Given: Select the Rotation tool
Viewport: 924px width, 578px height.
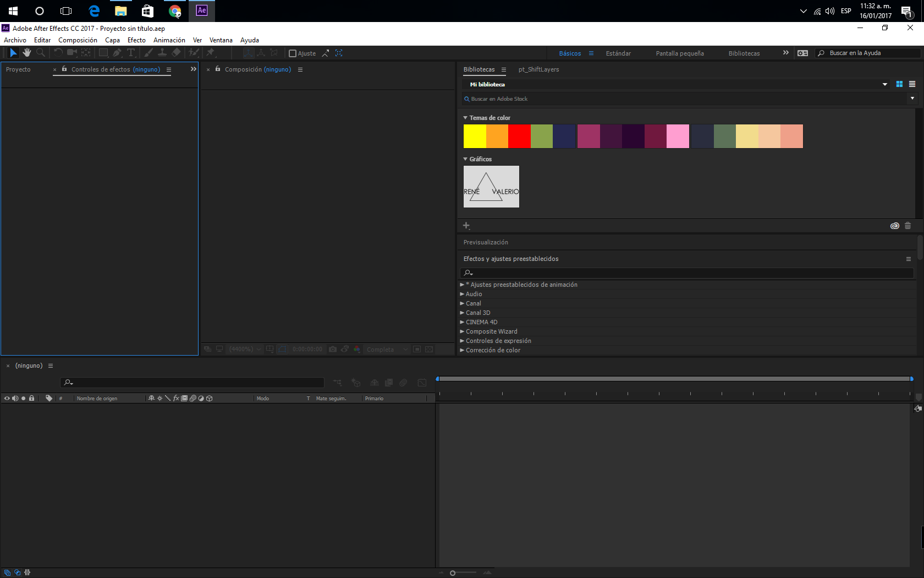Looking at the screenshot, I should tap(58, 53).
